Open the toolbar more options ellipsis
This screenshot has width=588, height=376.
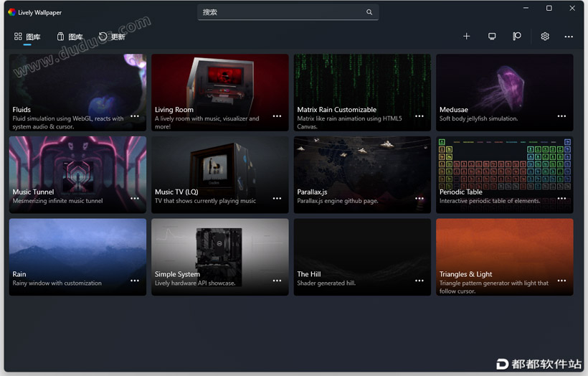(x=569, y=37)
